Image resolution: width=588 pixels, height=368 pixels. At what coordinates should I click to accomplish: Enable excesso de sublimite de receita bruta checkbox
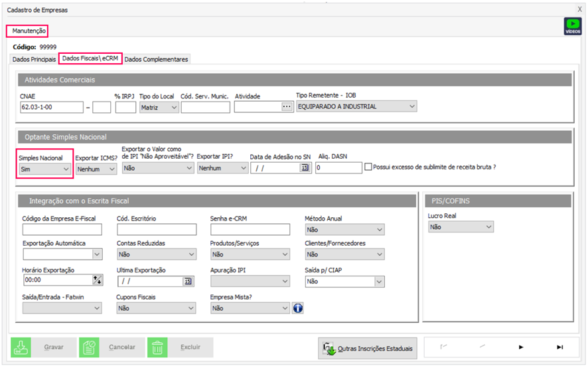point(368,167)
